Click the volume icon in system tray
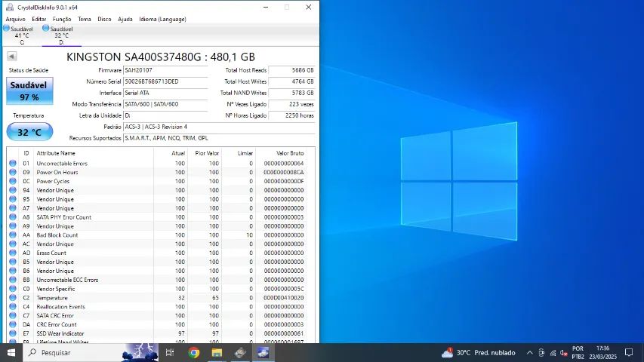The width and height of the screenshot is (644, 362). click(x=564, y=352)
